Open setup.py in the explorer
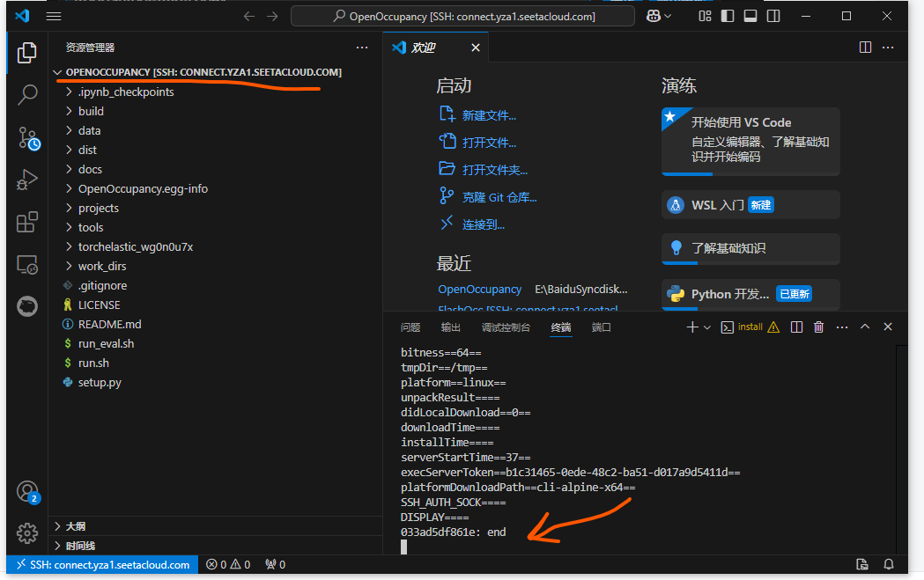Viewport: 924px width, 580px height. 100,382
